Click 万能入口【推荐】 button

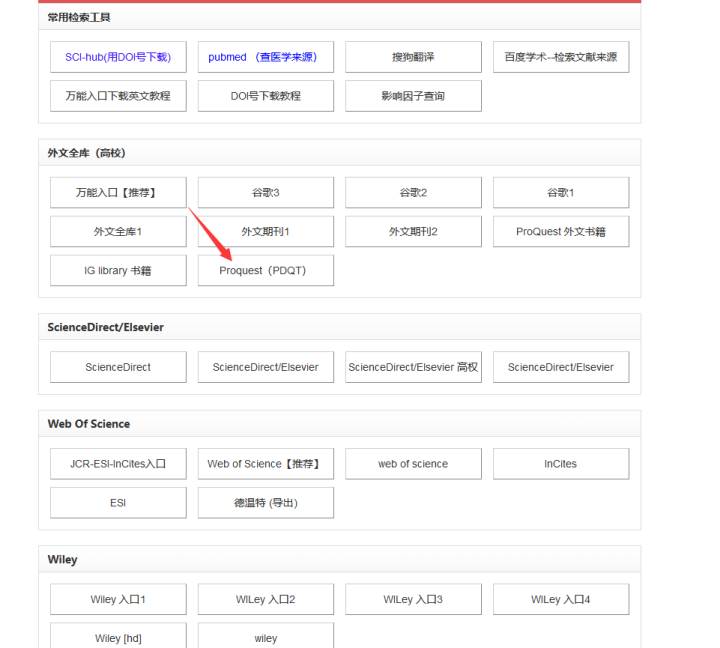pyautogui.click(x=118, y=192)
